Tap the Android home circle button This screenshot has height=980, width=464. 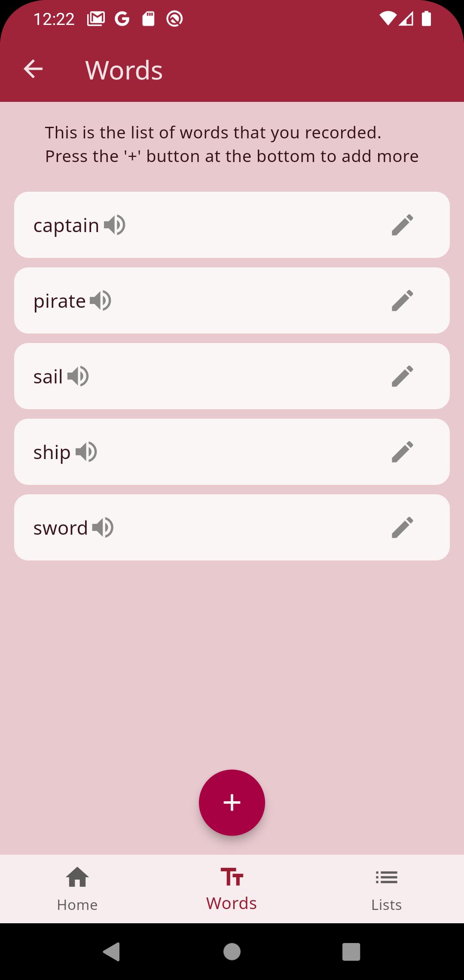click(x=232, y=952)
